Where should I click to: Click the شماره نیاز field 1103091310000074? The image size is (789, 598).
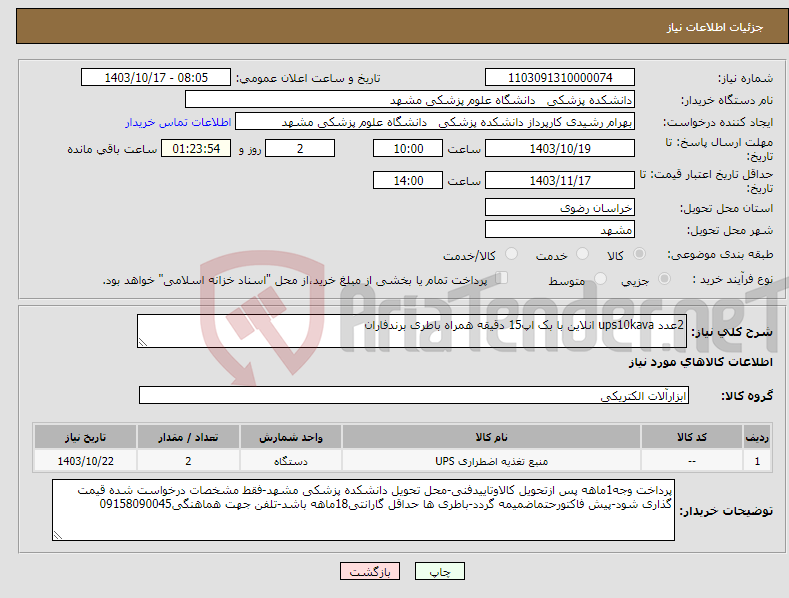(x=560, y=78)
